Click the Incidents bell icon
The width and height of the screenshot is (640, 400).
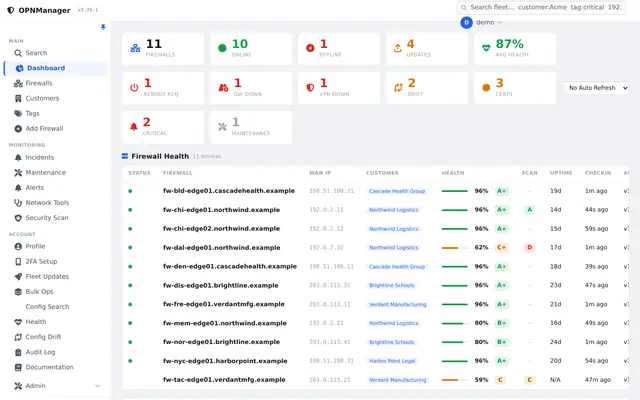click(x=18, y=158)
